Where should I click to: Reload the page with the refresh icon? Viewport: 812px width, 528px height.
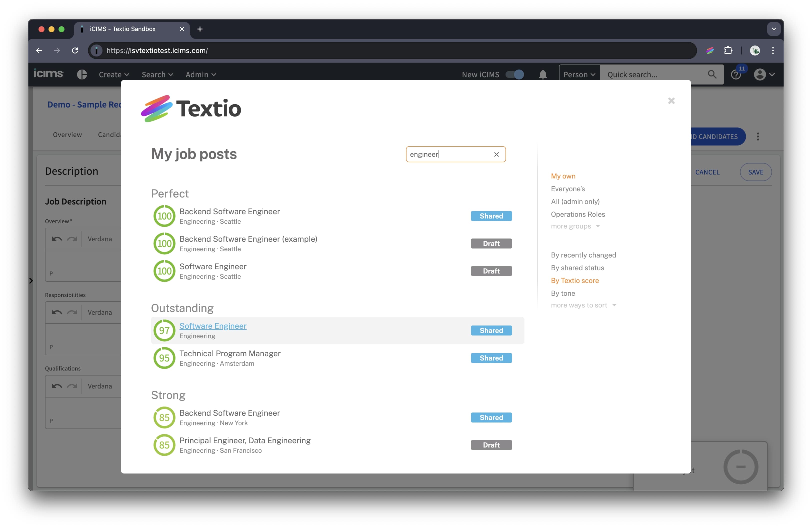click(x=75, y=50)
